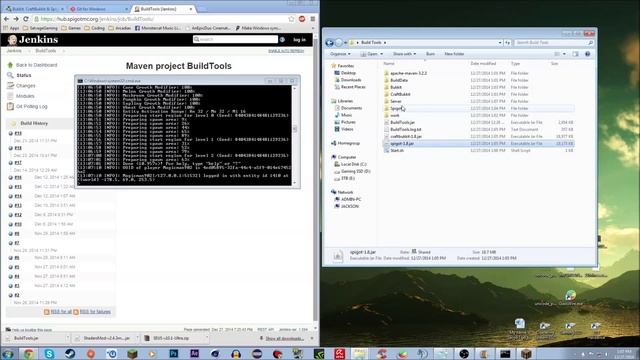Viewport: 640px width, 360px height.
Task: Click the ENABLE AUTO REFRESH link
Action: click(286, 51)
